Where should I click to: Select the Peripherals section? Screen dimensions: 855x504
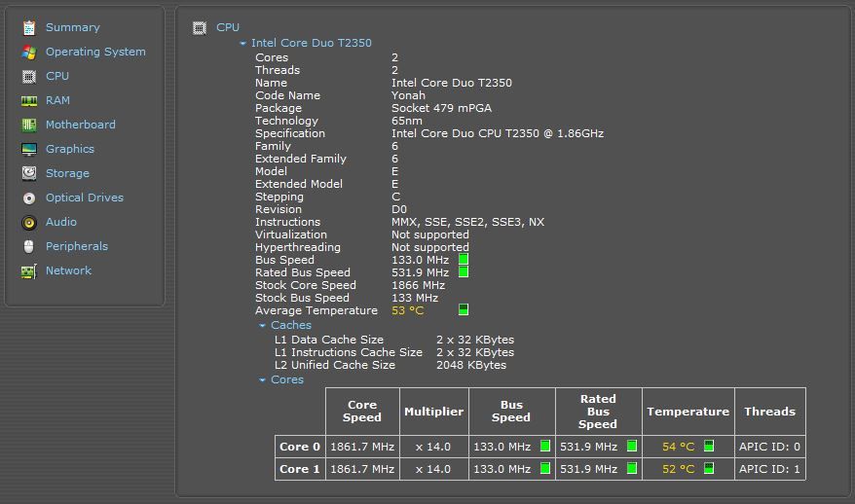(77, 246)
